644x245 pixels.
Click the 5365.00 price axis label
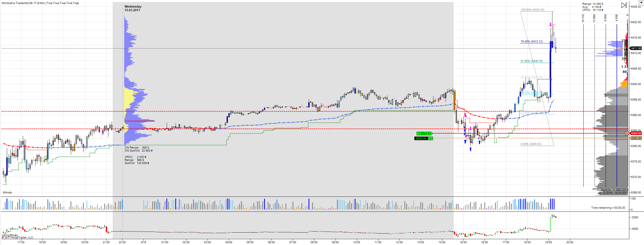point(636,192)
